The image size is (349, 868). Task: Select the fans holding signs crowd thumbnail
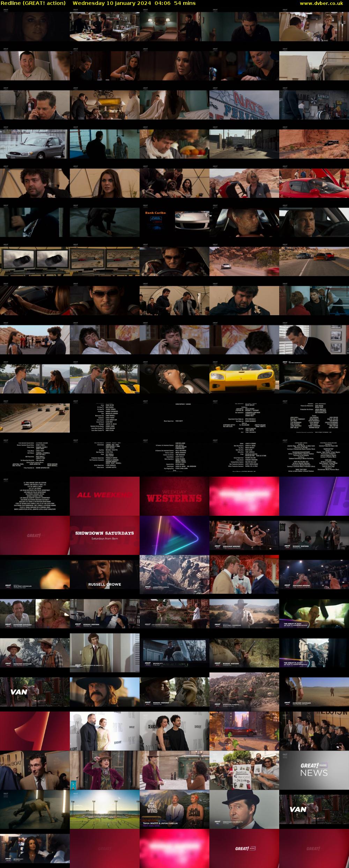(x=244, y=770)
